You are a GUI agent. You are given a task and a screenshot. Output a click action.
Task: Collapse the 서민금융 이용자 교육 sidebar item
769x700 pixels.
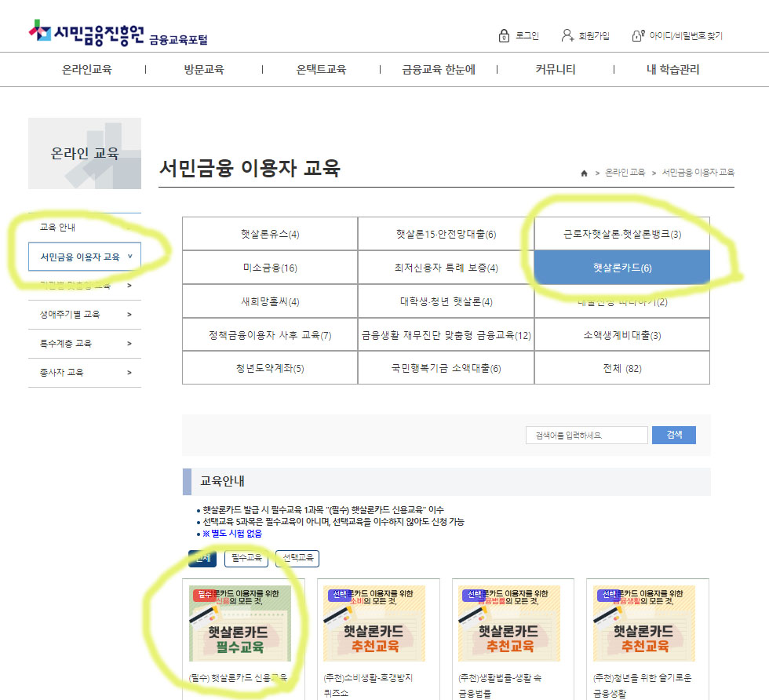[85, 257]
